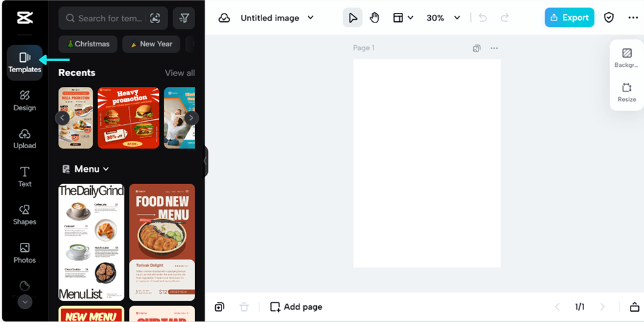Focus the template search field
Image resolution: width=644 pixels, height=322 pixels.
coord(113,18)
